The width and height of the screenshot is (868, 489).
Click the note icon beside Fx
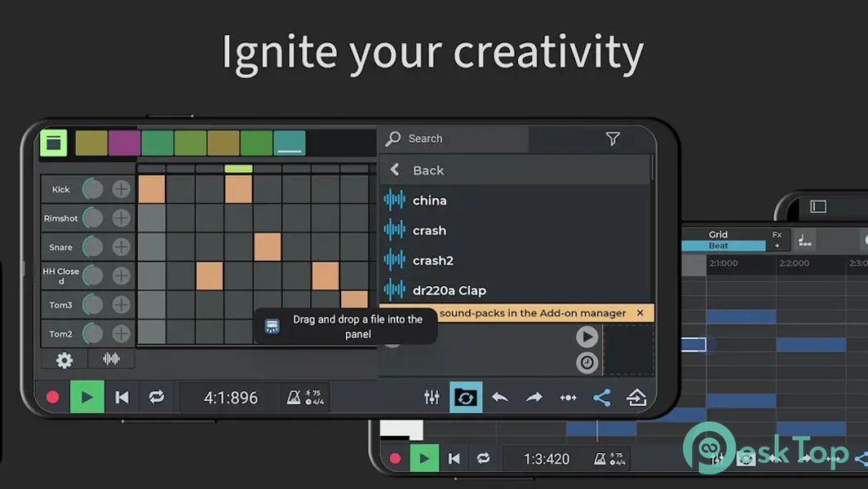805,240
